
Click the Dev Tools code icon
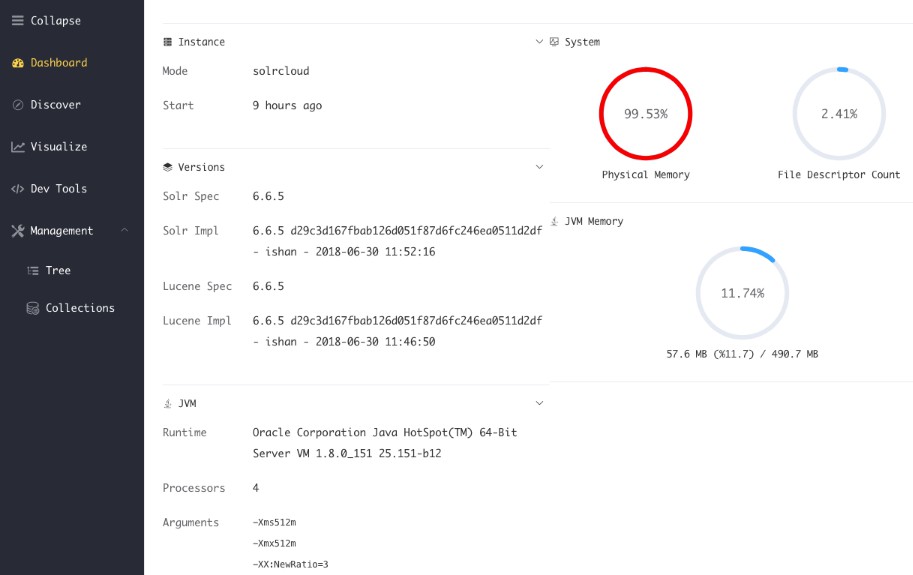[x=17, y=189]
